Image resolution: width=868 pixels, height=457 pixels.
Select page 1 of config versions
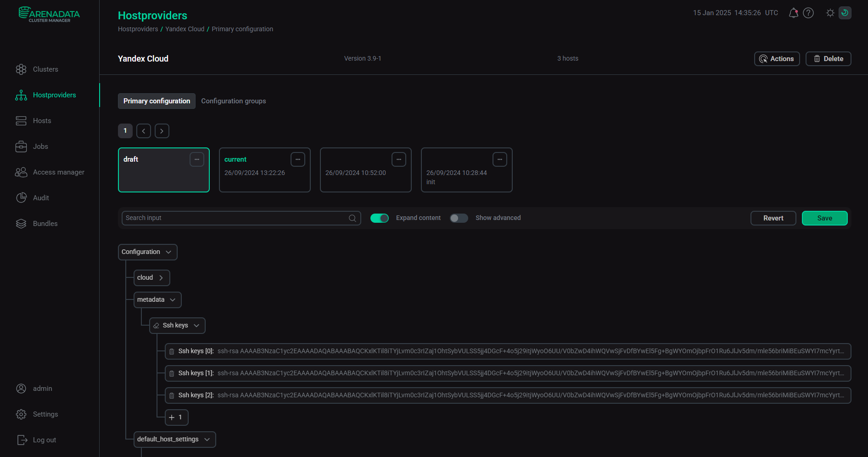coord(125,131)
